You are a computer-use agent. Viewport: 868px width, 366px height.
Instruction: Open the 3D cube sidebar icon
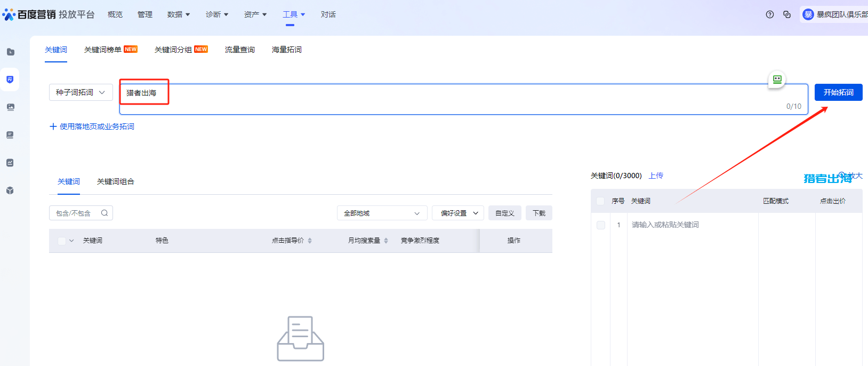coord(10,190)
